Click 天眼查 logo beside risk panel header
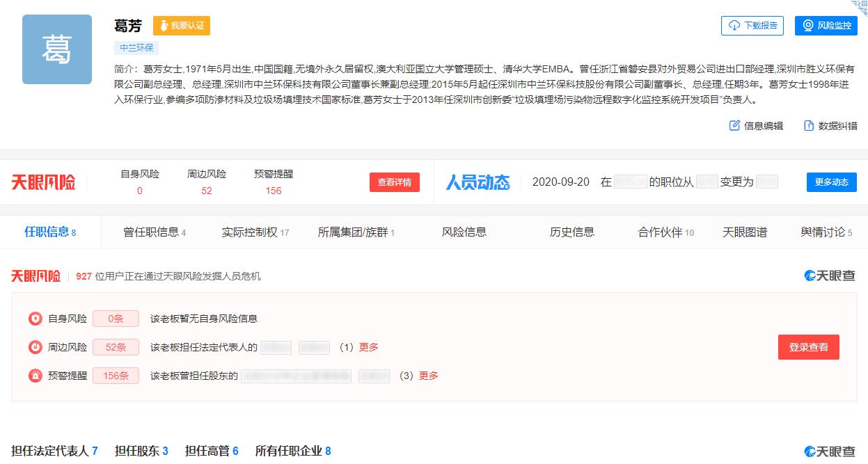Image resolution: width=868 pixels, height=464 pixels. pos(830,276)
